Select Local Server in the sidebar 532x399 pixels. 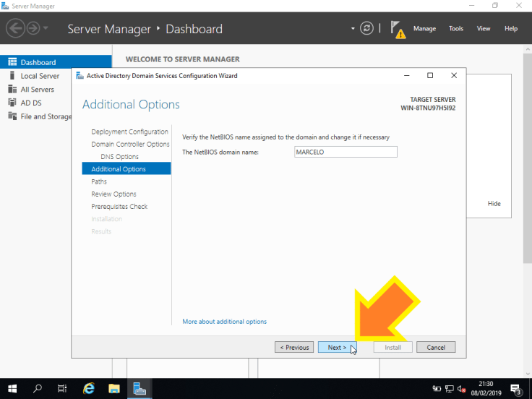coord(40,76)
